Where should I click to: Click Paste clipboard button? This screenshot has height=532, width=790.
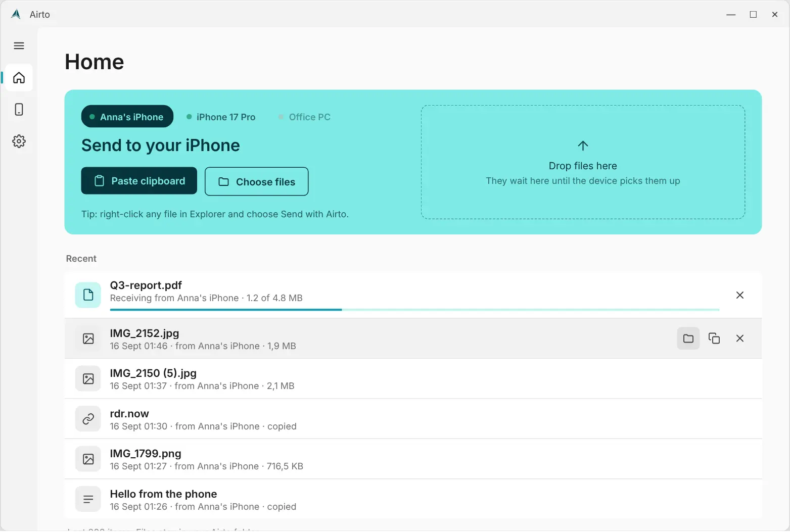139,181
